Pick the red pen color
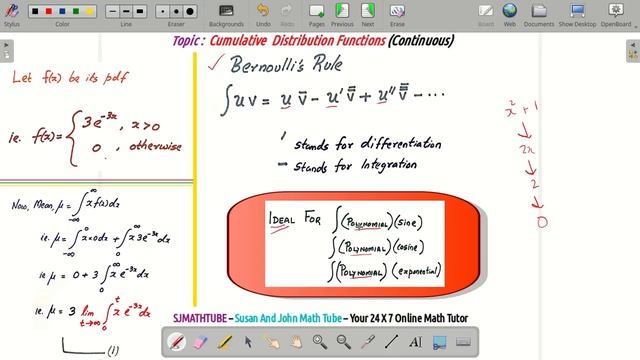640x360 pixels. 49,11
